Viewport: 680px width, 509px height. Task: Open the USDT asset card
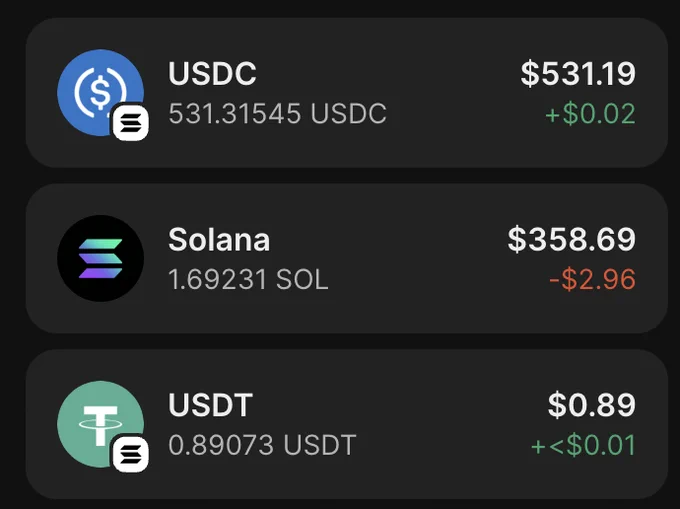[347, 424]
